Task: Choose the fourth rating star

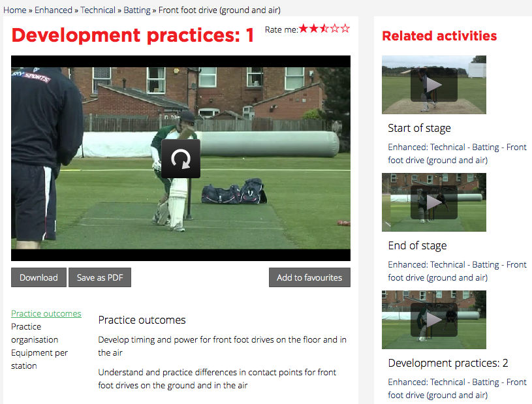Action: point(335,29)
